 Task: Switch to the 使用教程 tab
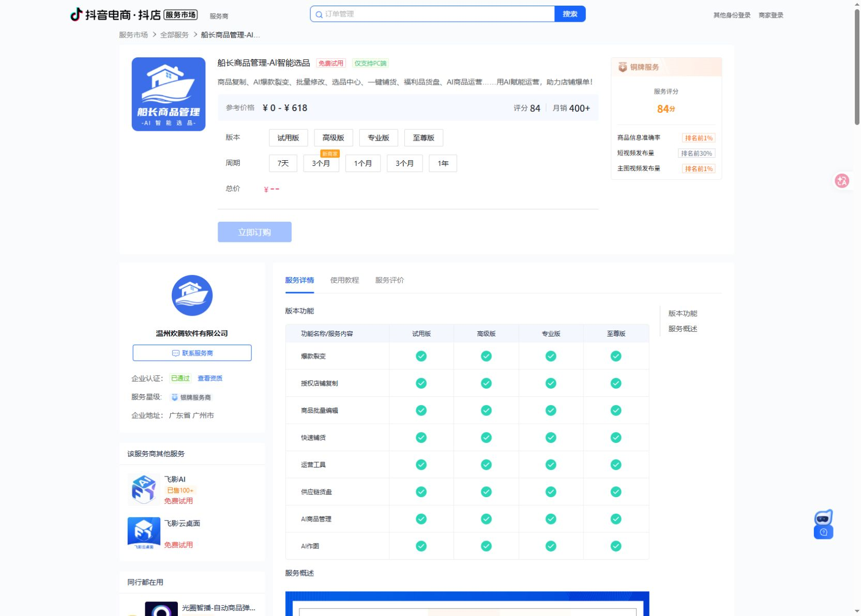click(344, 280)
